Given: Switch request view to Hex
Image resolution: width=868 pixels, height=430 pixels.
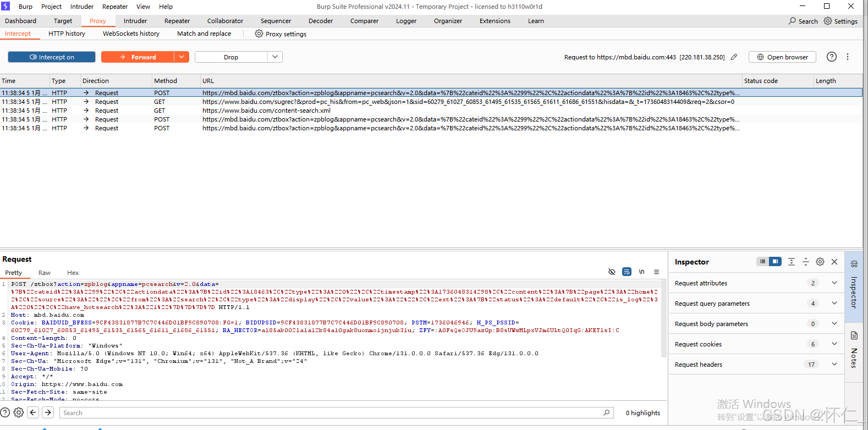Looking at the screenshot, I should click(73, 273).
